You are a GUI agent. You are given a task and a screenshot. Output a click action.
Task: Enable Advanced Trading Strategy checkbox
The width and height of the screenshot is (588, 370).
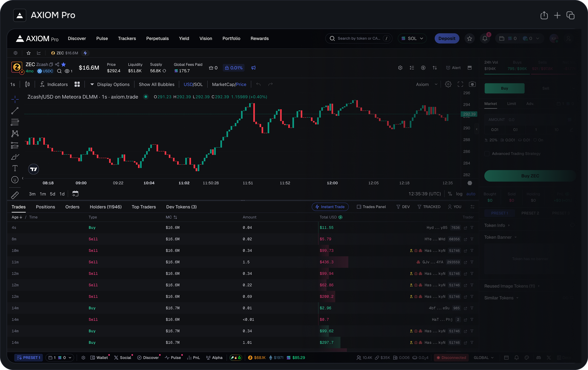pyautogui.click(x=487, y=154)
